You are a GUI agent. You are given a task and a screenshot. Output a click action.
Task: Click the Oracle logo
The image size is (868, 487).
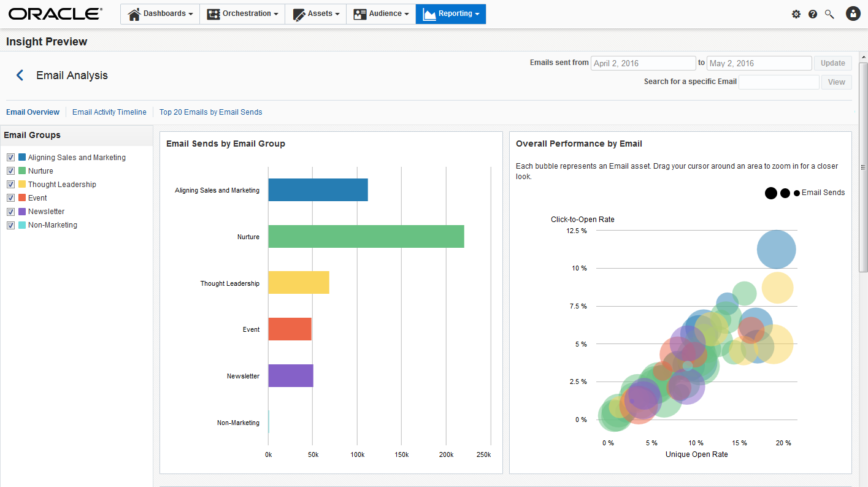click(55, 13)
